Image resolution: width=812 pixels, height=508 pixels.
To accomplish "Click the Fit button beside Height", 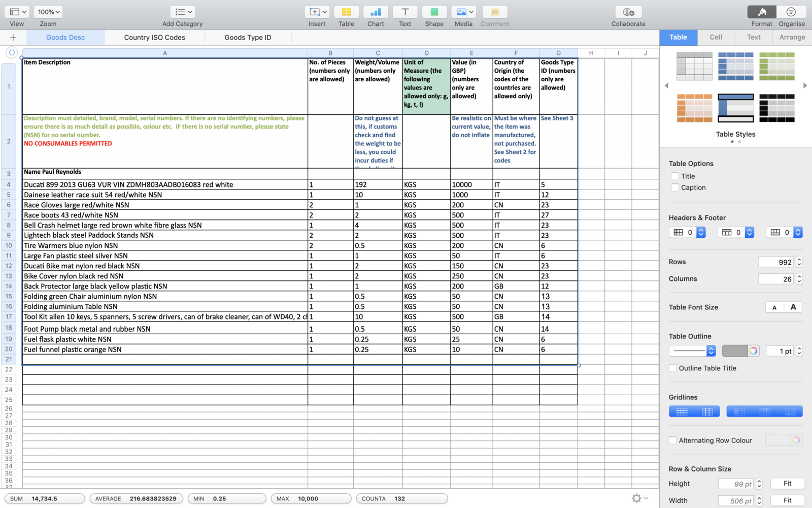I will 787,484.
